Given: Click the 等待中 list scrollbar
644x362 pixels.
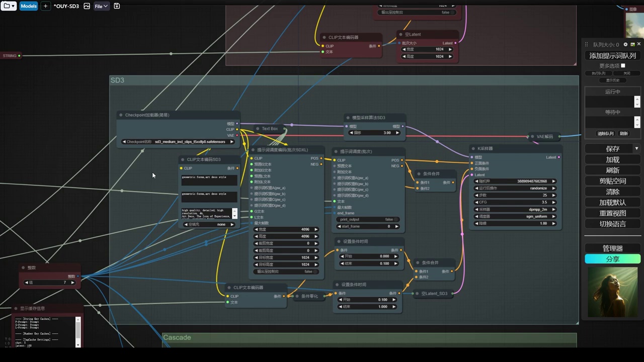Looking at the screenshot, I should coord(637,122).
